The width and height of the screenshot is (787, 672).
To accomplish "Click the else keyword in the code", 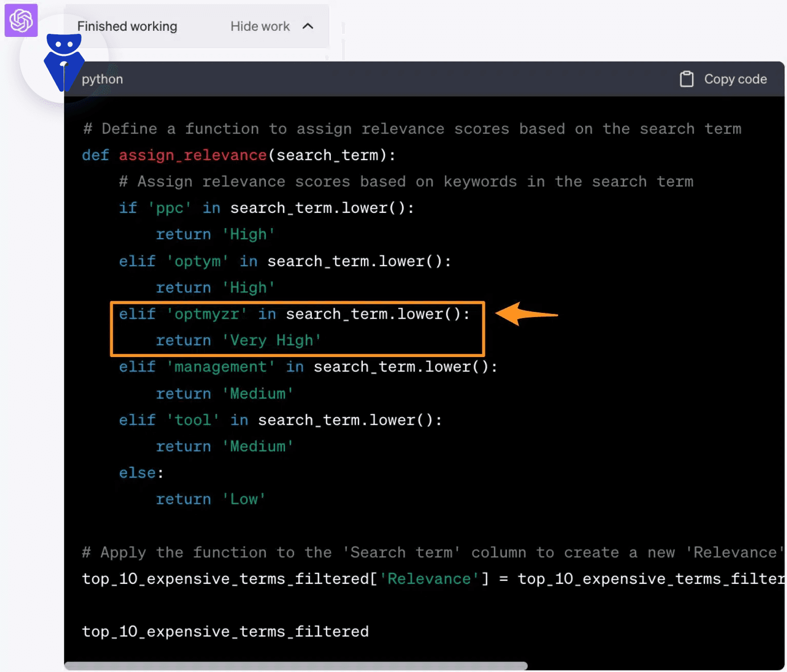I will (x=137, y=472).
